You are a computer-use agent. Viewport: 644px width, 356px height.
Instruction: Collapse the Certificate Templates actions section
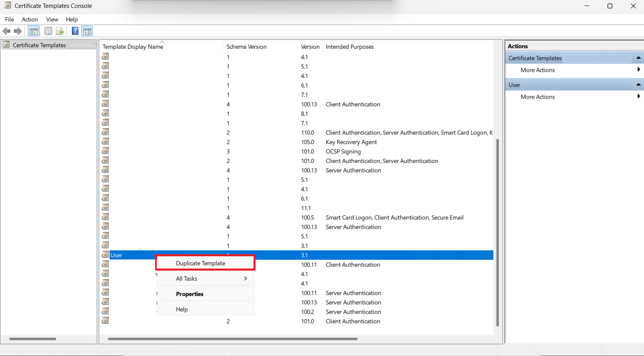(x=638, y=58)
